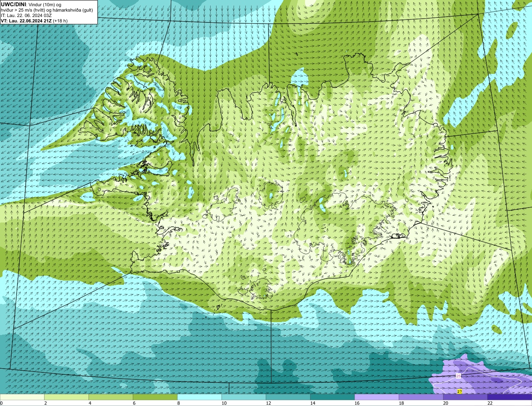This screenshot has height=406, width=532.
Task: Click the 'IT: Lau. 22. 06. 2024 03Z' line
Action: click(27, 15)
